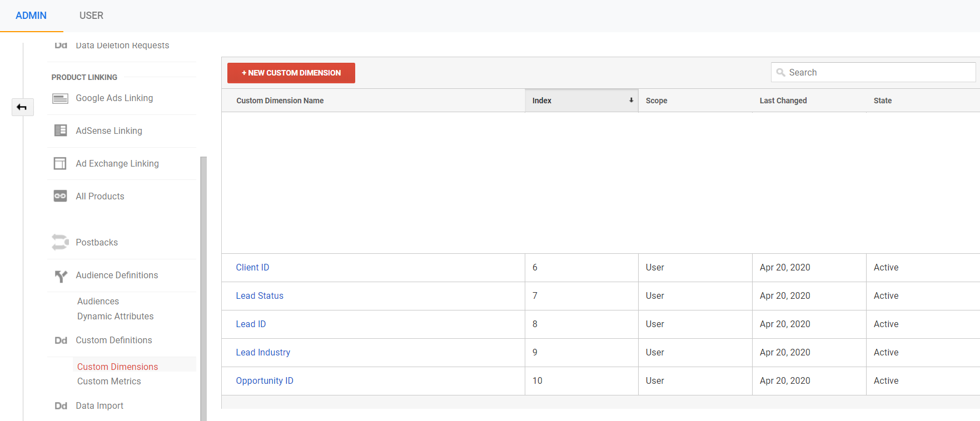Click the sort arrow in Index column
The height and width of the screenshot is (421, 980).
pos(631,101)
